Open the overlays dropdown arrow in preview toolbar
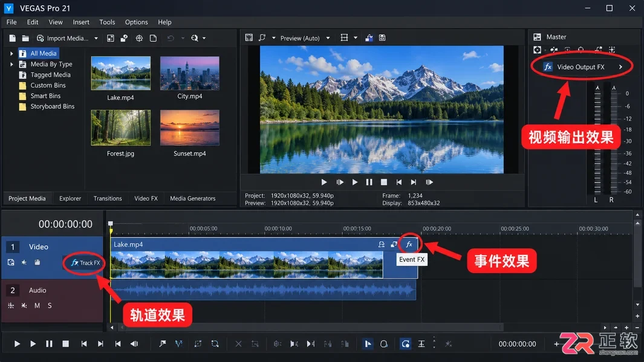The height and width of the screenshot is (362, 644). coord(356,37)
